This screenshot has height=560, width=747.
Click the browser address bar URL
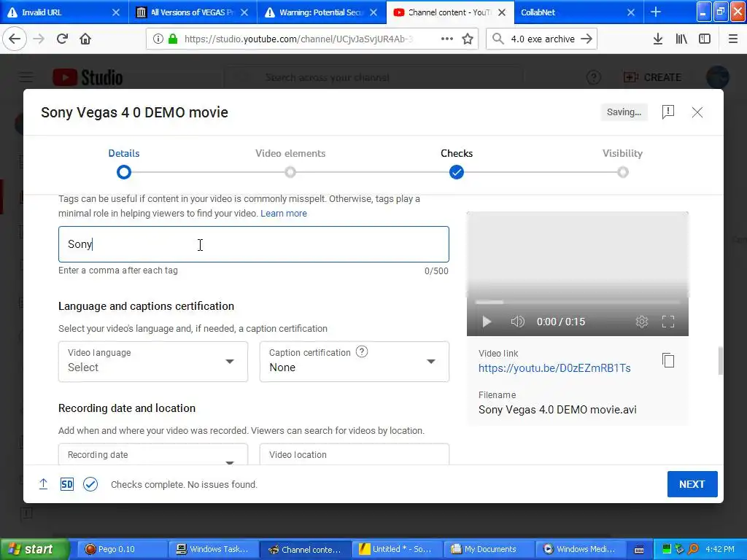pos(298,39)
